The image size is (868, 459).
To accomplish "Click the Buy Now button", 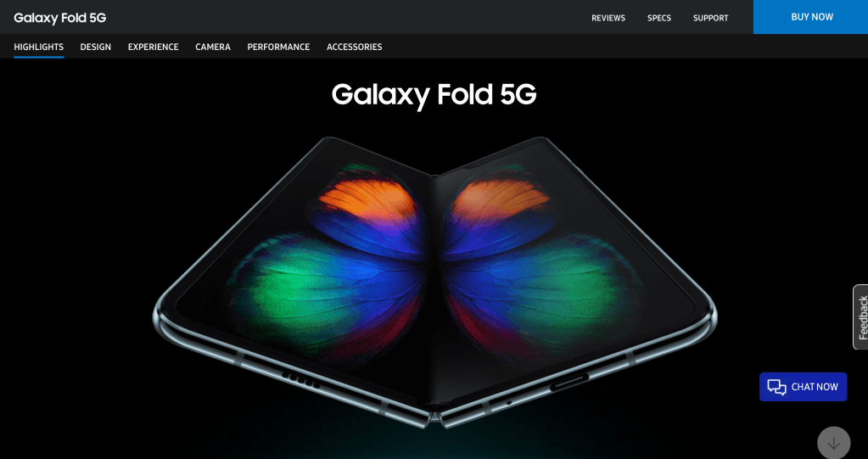I will pyautogui.click(x=811, y=17).
